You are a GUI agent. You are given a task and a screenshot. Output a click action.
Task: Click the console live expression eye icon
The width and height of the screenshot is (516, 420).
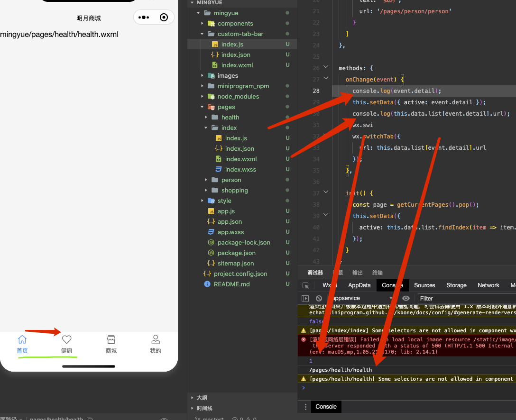pos(406,298)
